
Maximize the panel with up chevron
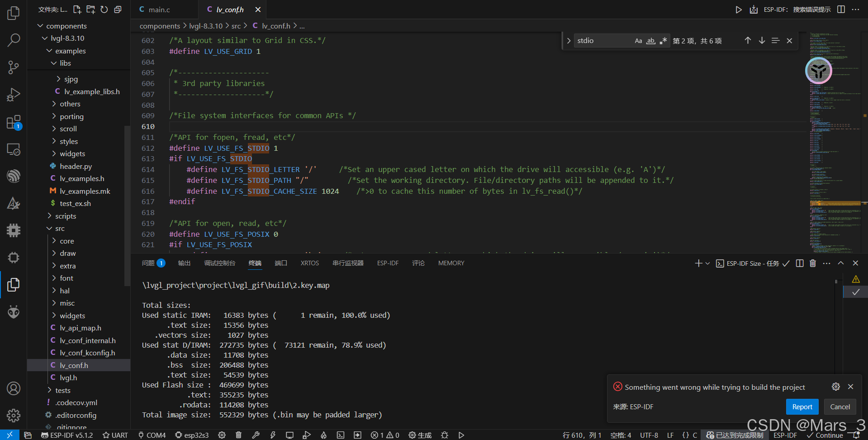pos(841,263)
